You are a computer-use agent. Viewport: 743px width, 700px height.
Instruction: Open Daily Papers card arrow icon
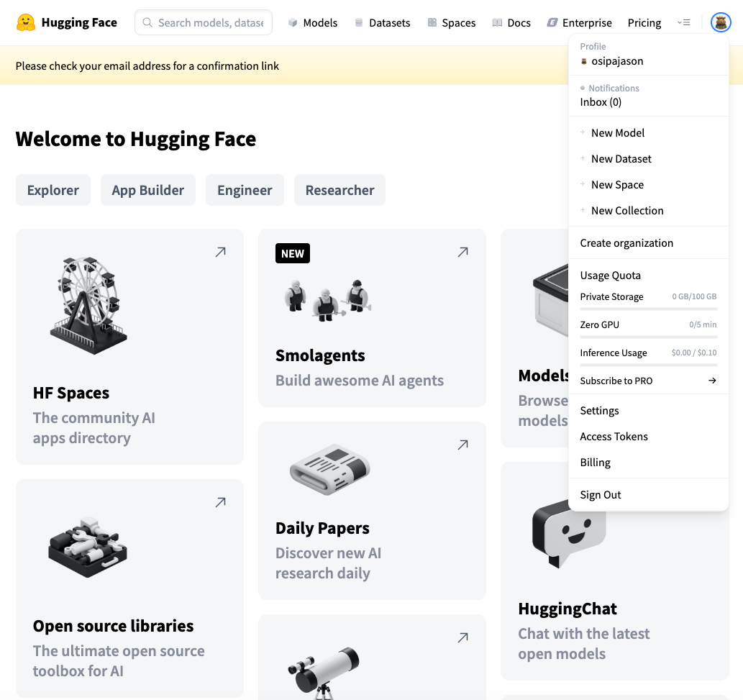pos(463,445)
